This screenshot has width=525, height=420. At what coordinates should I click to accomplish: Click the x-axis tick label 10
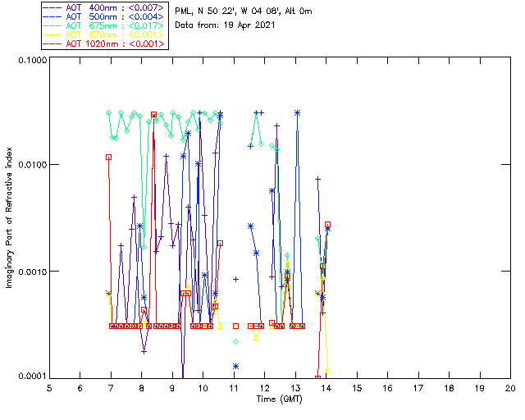(x=203, y=388)
